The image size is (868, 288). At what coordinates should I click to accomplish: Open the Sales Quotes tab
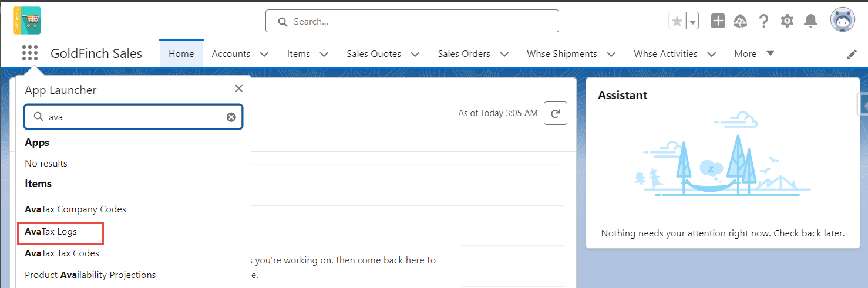pos(374,53)
